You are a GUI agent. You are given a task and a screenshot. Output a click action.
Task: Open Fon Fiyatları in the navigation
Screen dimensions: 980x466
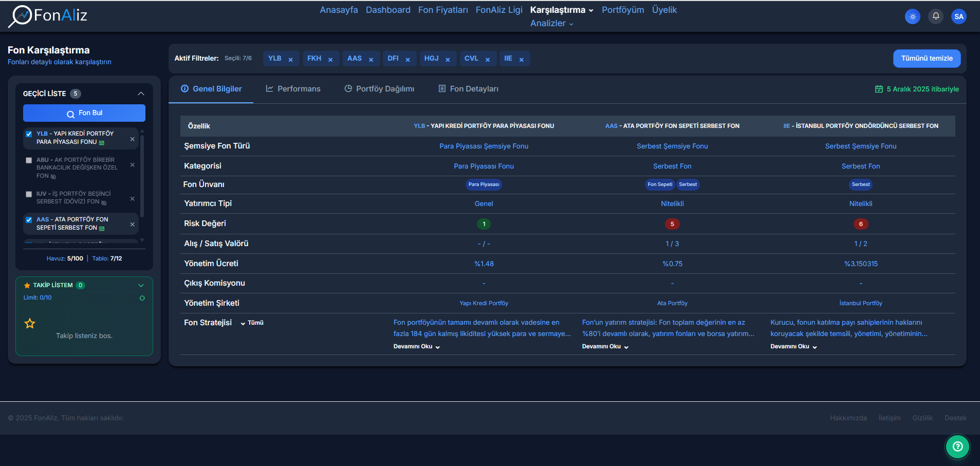click(443, 10)
